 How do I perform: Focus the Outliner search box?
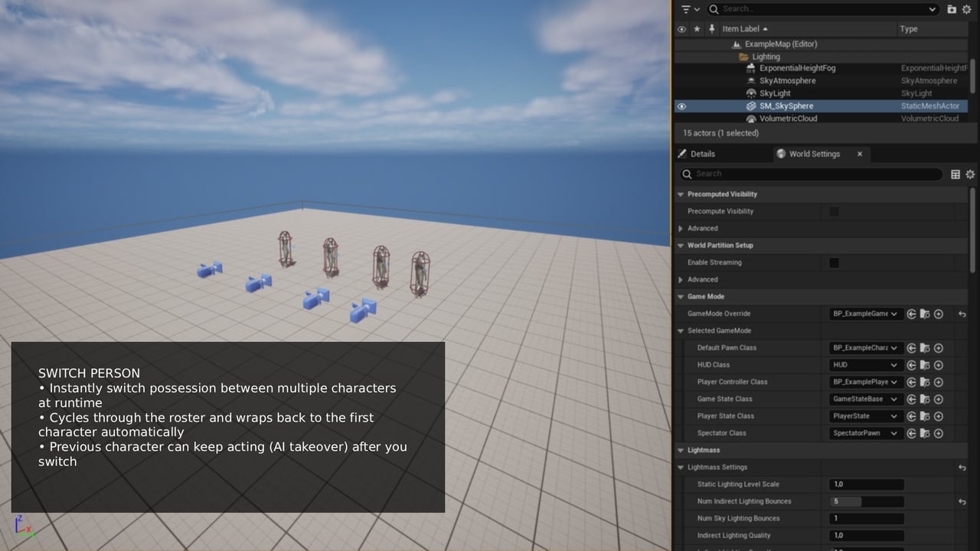(823, 9)
